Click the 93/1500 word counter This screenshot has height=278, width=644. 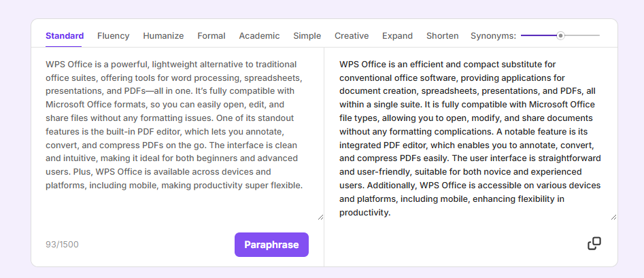62,245
